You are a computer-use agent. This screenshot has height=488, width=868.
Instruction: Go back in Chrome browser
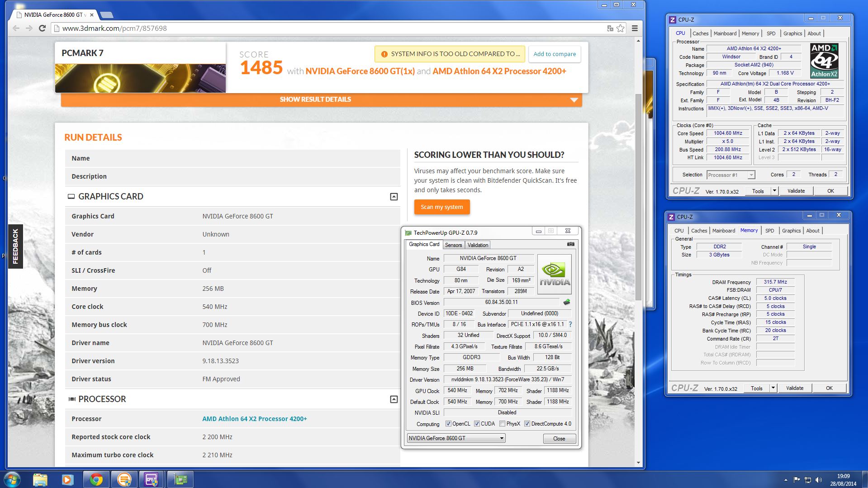[16, 28]
